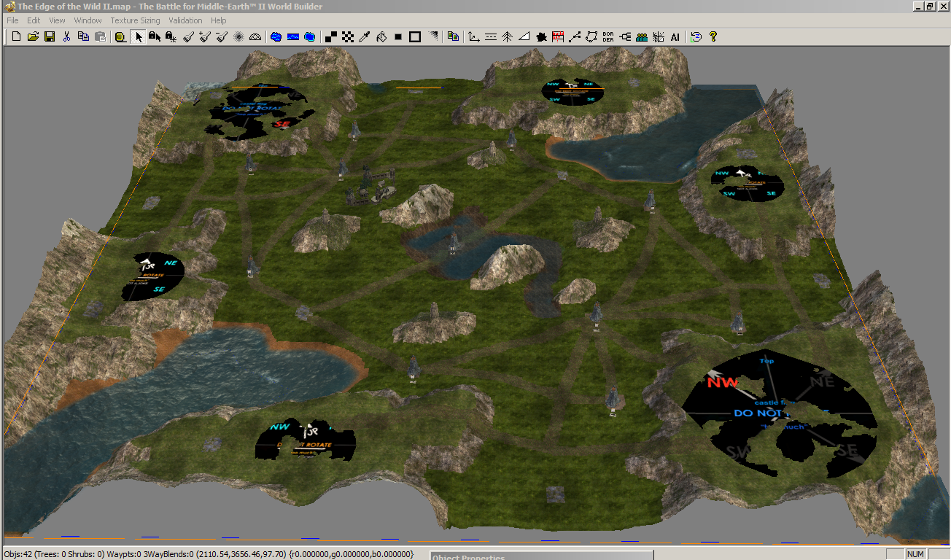Click the greyed Paste clipboard icon
The image size is (951, 560).
click(x=100, y=36)
